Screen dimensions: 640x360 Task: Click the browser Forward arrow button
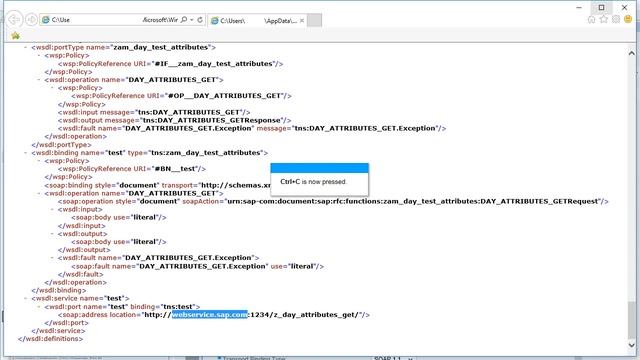point(31,20)
